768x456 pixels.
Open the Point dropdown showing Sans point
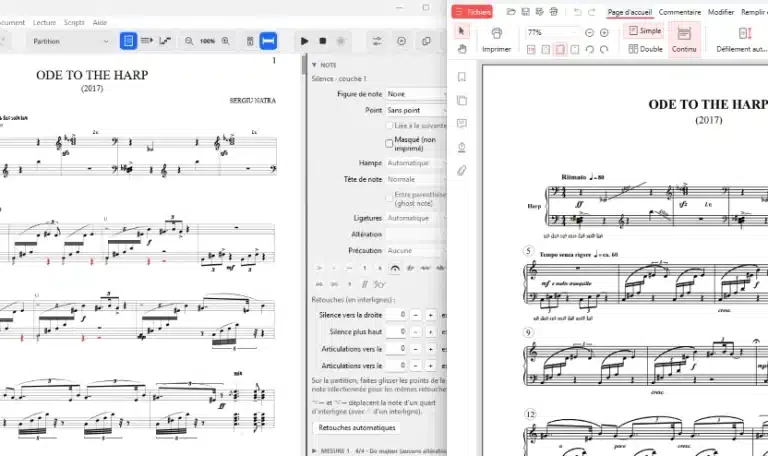[x=416, y=110]
